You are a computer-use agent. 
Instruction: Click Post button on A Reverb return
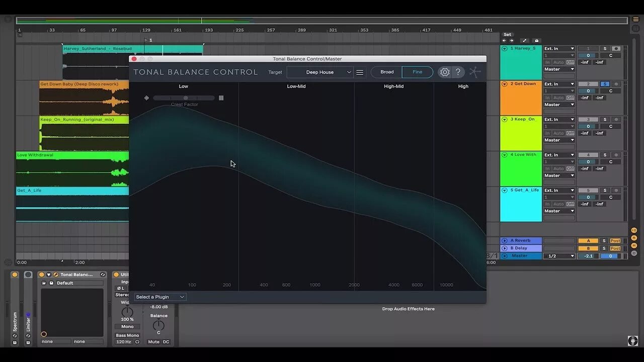(615, 241)
